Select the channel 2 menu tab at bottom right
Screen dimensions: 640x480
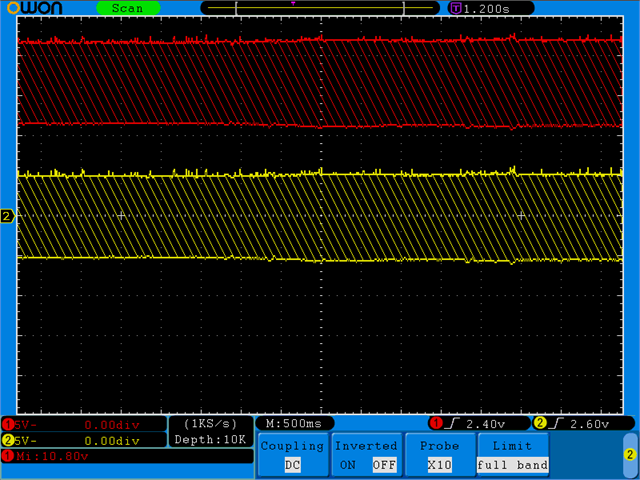tap(629, 454)
